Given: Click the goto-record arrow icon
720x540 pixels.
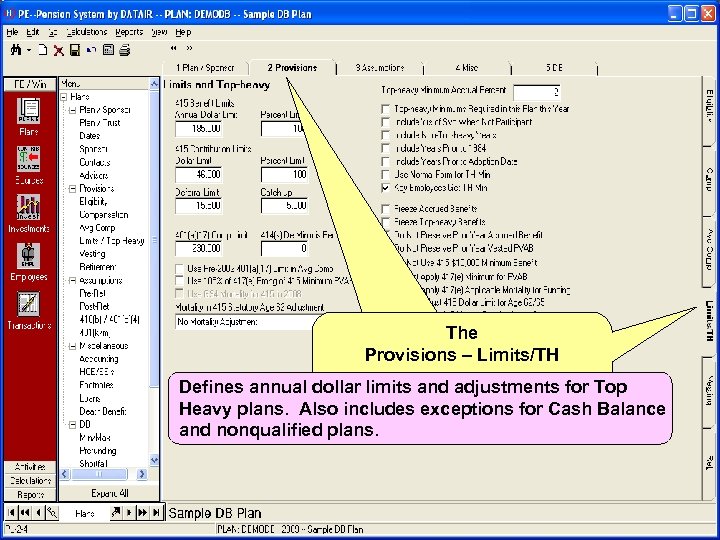Looking at the screenshot, I should 116,512.
